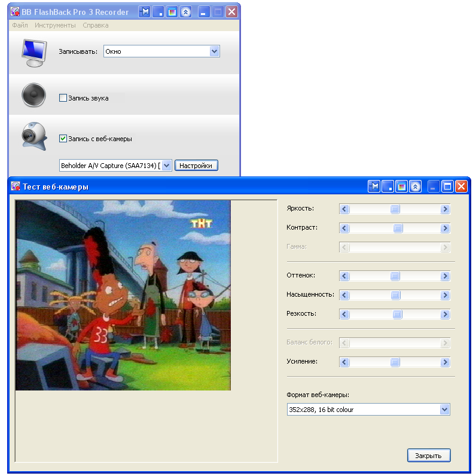Open the Инструменты menu
Viewport: 476px width, 476px height.
55,25
